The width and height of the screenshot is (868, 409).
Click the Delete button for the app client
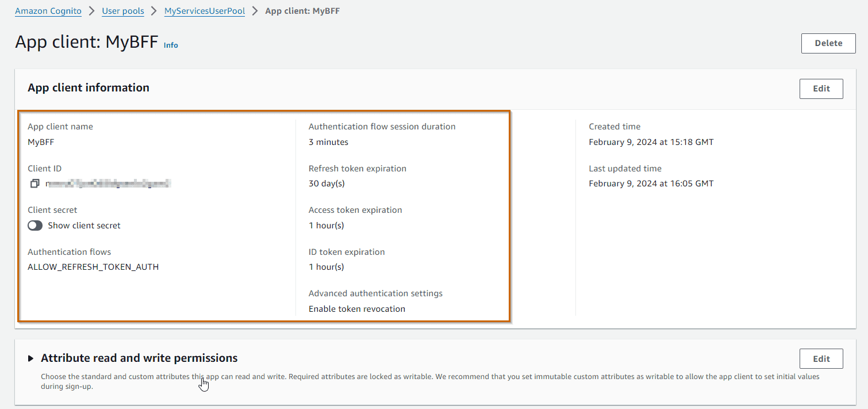click(828, 43)
